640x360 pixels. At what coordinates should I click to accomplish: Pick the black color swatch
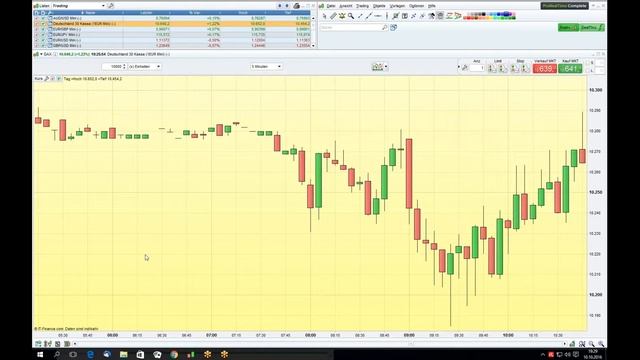pos(483,14)
